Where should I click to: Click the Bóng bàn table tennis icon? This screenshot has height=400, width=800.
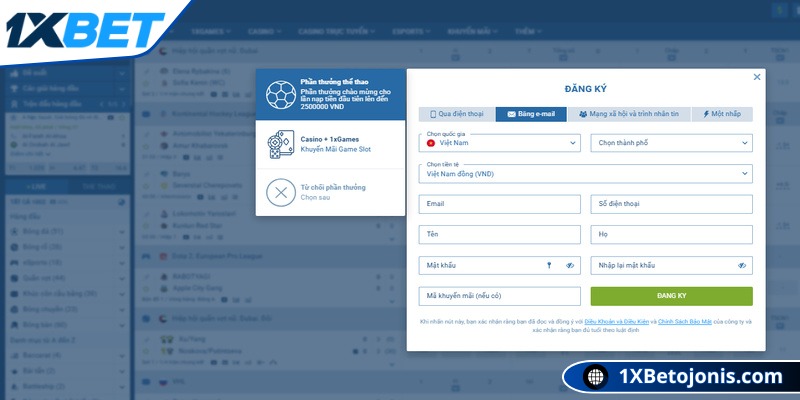point(14,324)
